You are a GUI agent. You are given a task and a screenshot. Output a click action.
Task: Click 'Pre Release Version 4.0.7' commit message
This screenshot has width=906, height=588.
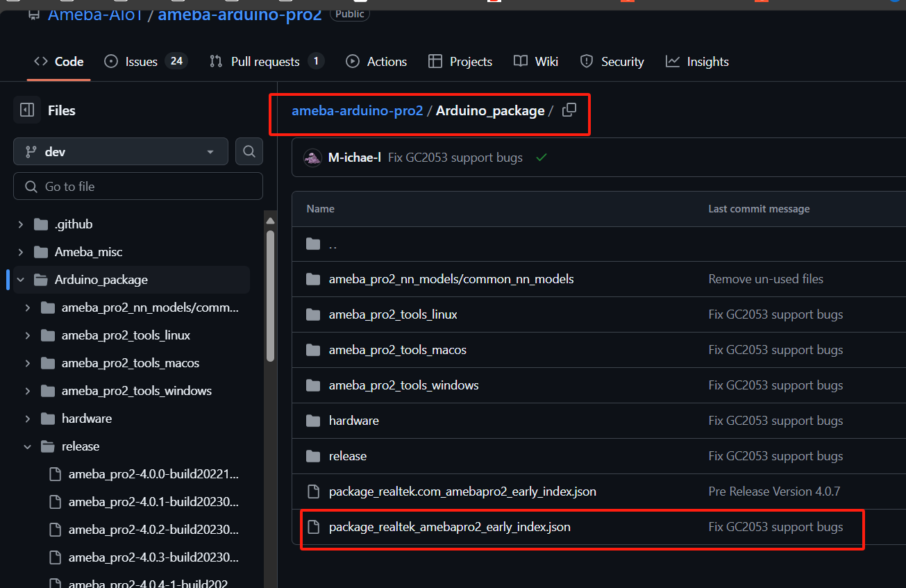[774, 492]
